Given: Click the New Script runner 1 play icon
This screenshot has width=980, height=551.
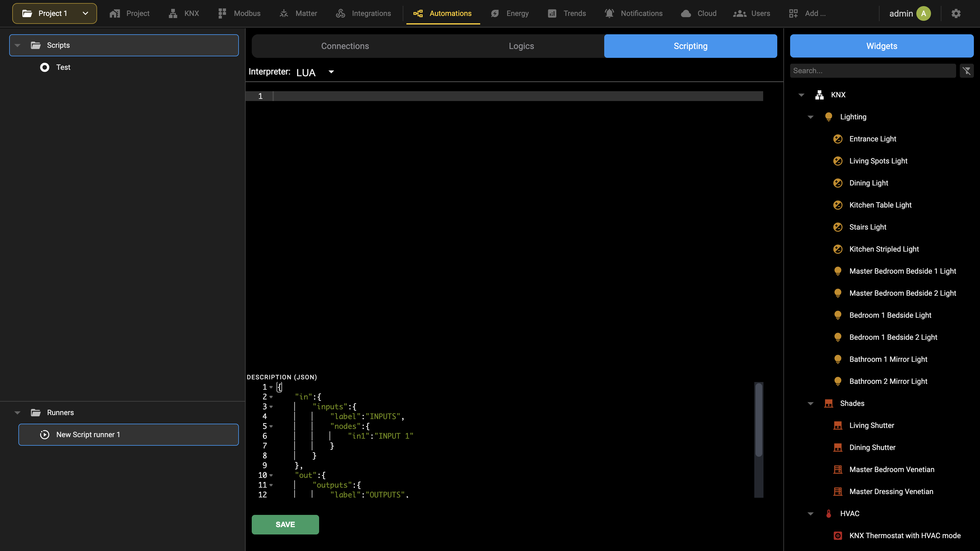Looking at the screenshot, I should coord(44,435).
